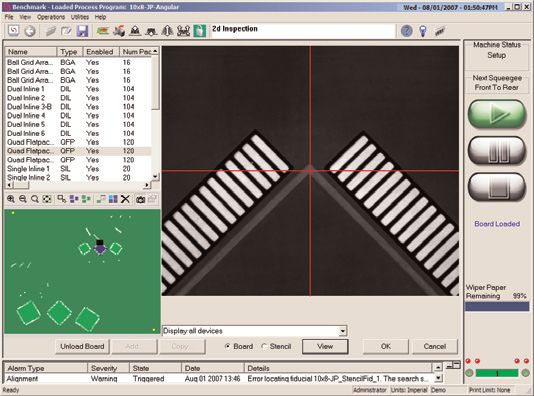Click the Enabled column header
The height and width of the screenshot is (396, 534).
pyautogui.click(x=101, y=52)
